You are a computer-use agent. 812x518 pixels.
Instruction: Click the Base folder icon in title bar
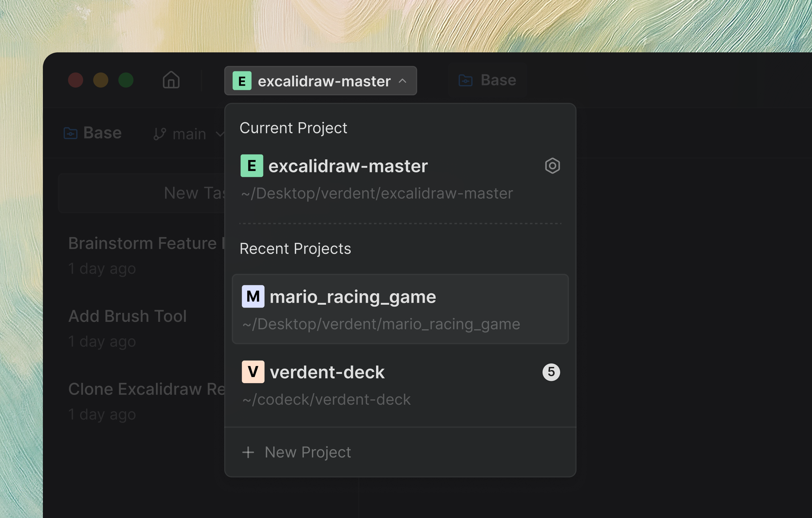click(466, 80)
